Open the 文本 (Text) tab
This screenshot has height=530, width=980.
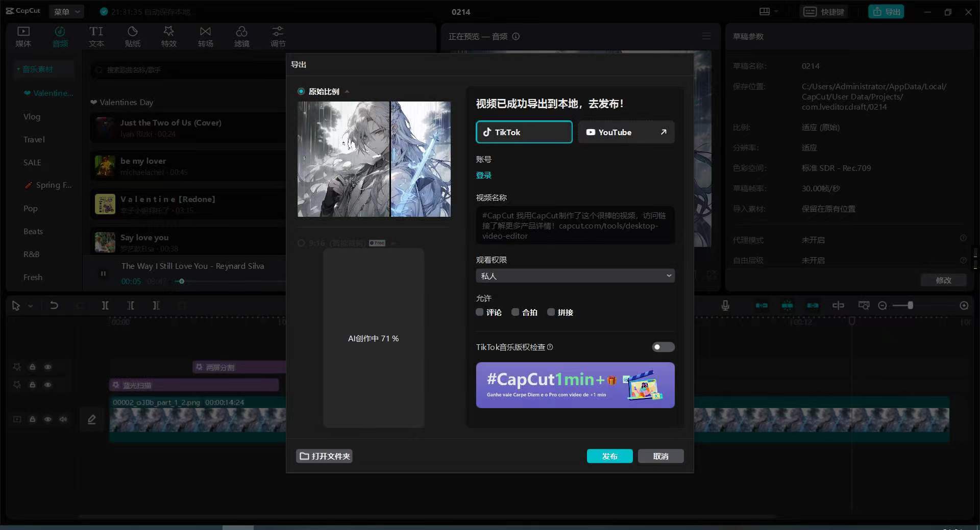(96, 37)
